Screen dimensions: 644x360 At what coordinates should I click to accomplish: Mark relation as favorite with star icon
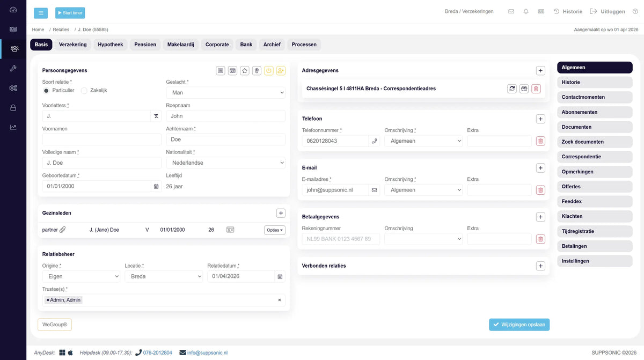click(244, 71)
